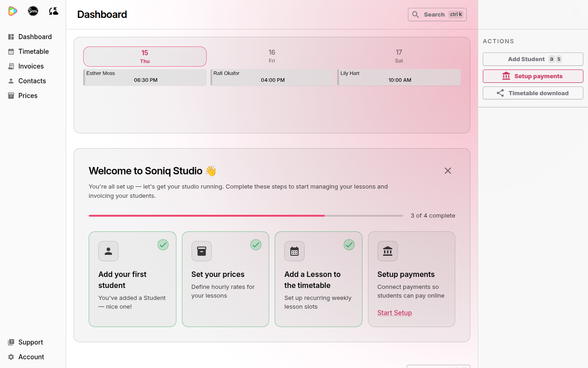This screenshot has width=588, height=368.
Task: Click the Dashboard page heading
Action: pos(102,14)
